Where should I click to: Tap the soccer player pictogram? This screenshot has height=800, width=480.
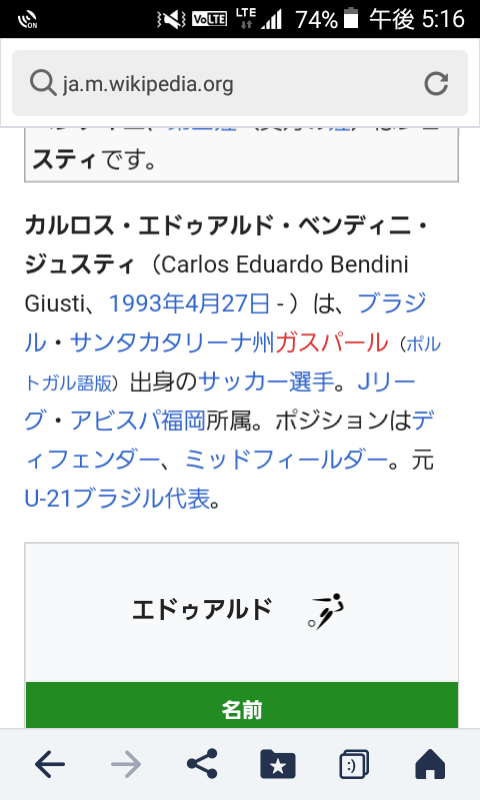click(x=325, y=611)
